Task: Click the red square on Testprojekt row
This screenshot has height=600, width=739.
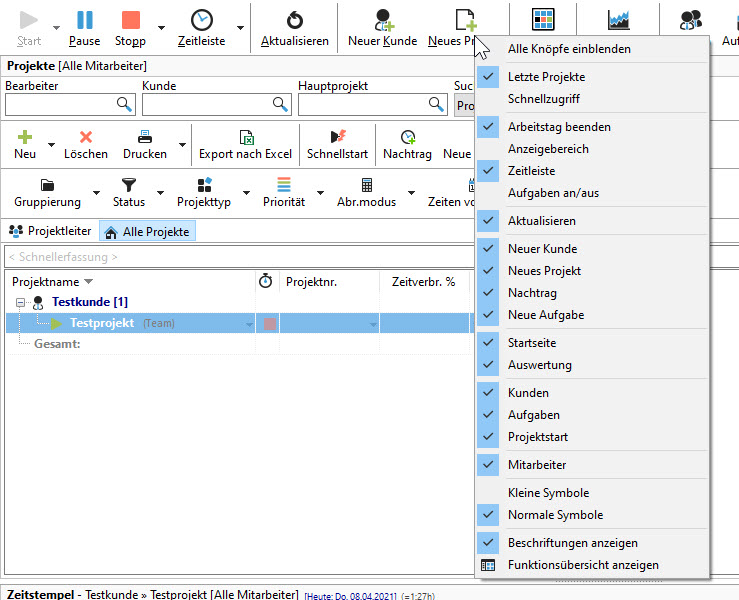Action: pyautogui.click(x=270, y=324)
